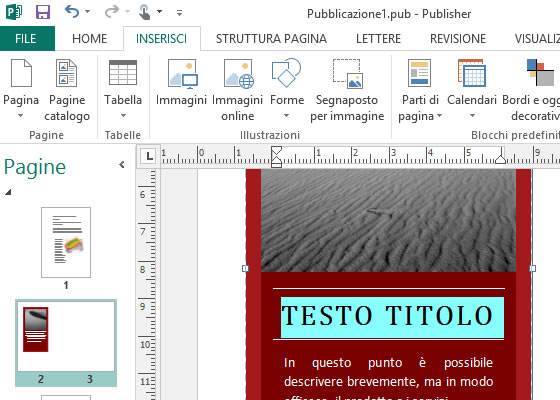Open the REVISIONE tab
The width and height of the screenshot is (560, 400).
[458, 39]
